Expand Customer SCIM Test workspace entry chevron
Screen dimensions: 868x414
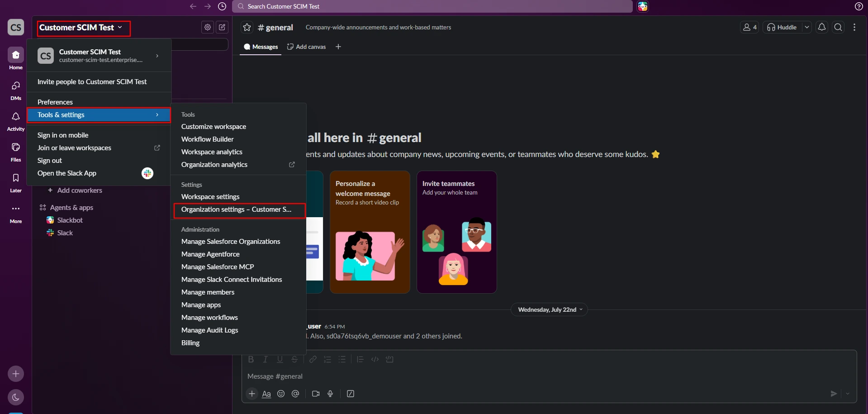(157, 56)
